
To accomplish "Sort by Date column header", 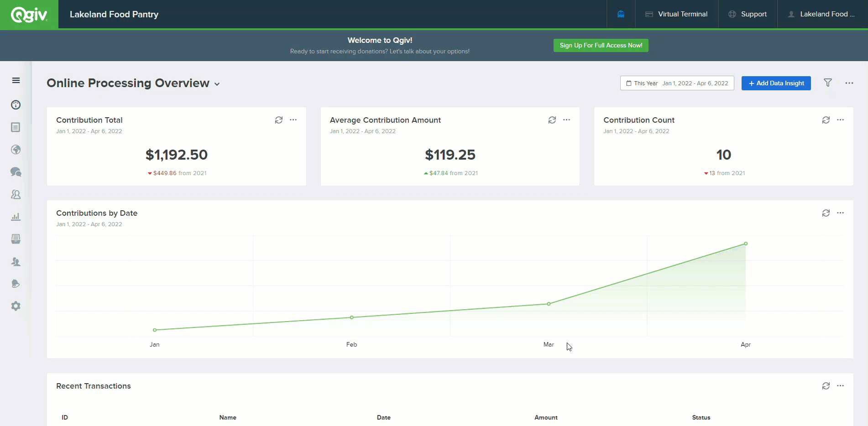I will 384,417.
